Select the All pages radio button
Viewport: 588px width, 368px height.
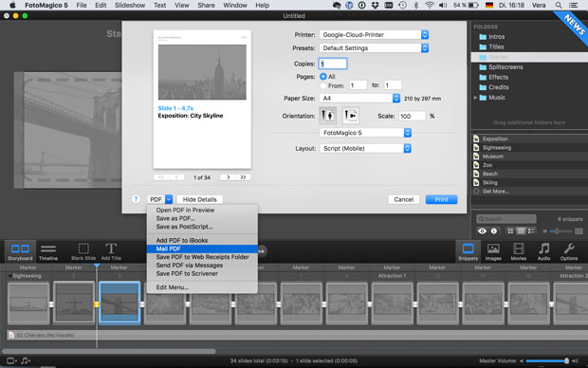(322, 76)
